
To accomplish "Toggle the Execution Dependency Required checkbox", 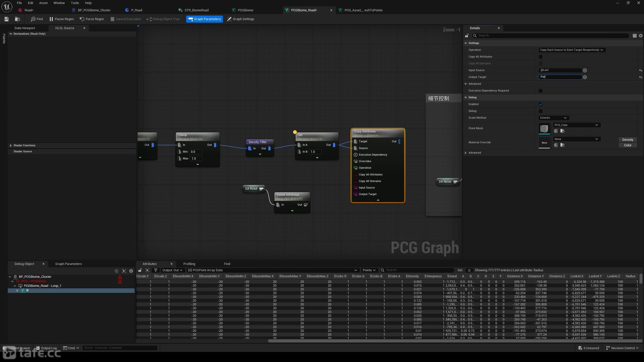I will (541, 91).
